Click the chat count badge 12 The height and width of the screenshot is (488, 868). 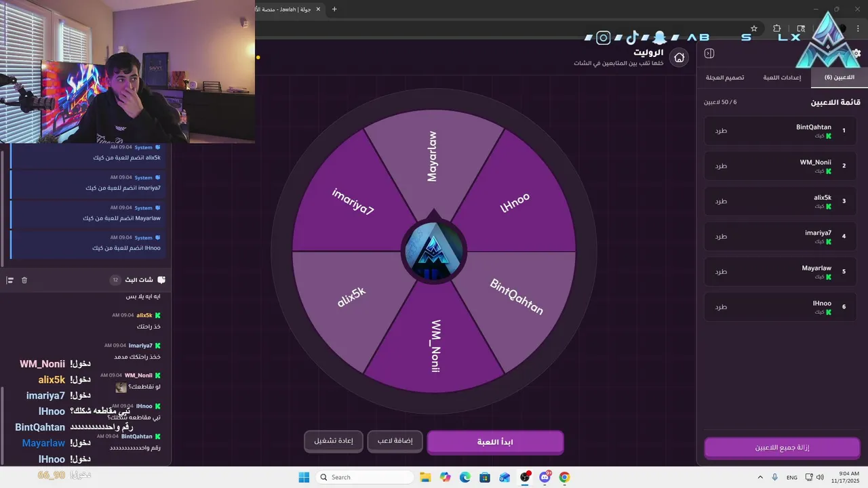point(115,280)
